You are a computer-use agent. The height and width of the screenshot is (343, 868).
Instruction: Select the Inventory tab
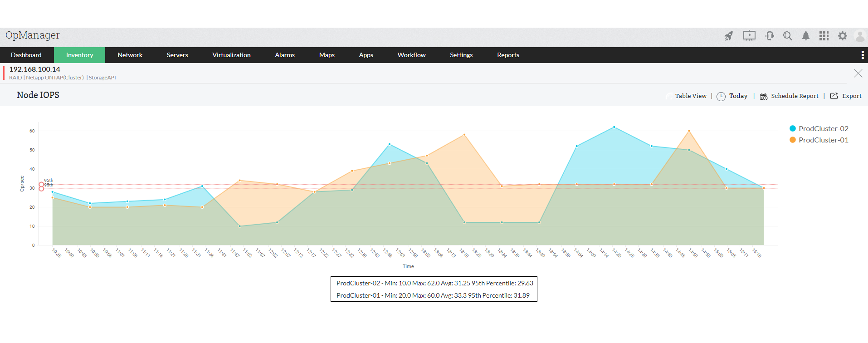(79, 55)
